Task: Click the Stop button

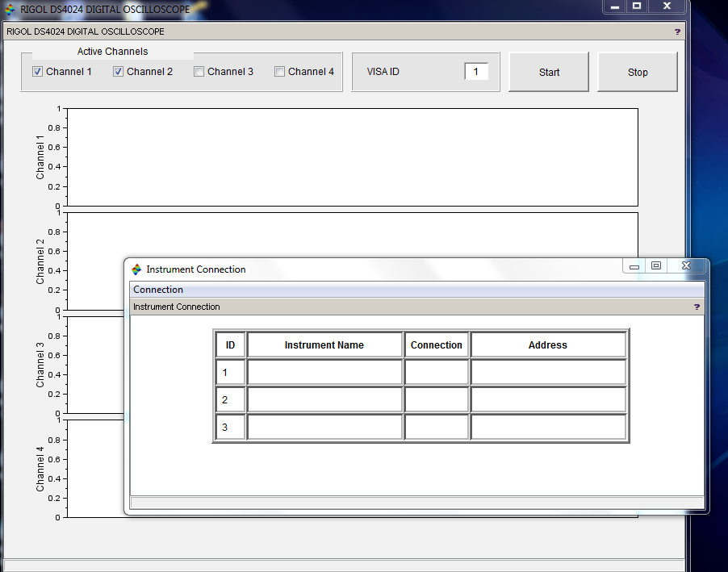Action: pos(638,72)
